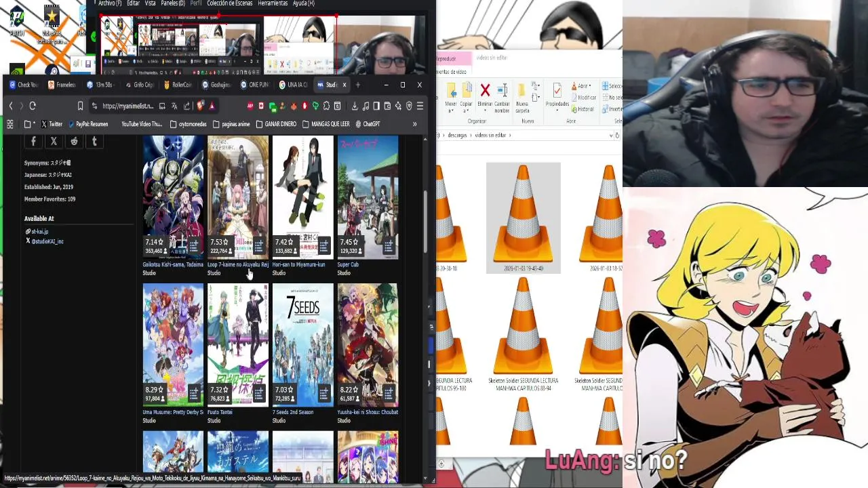Image resolution: width=868 pixels, height=488 pixels.
Task: Click Cambiar nombre in Explorer ribbon
Action: 502,98
